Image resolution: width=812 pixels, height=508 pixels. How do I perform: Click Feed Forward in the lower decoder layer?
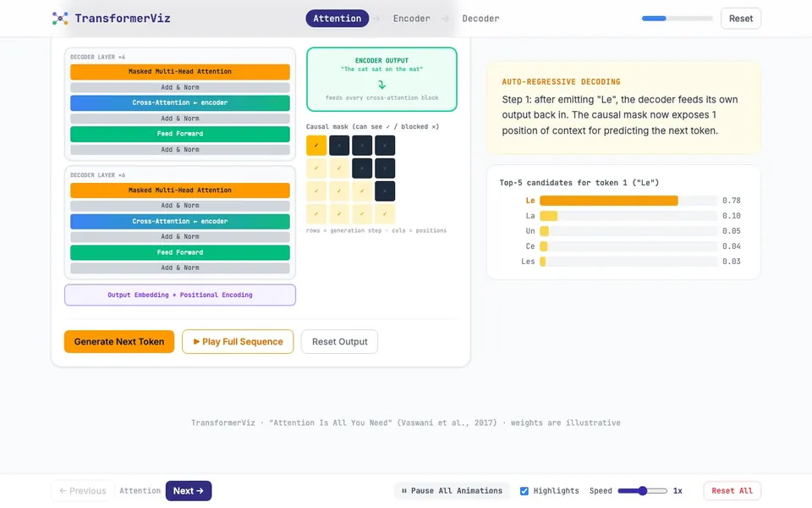point(180,252)
